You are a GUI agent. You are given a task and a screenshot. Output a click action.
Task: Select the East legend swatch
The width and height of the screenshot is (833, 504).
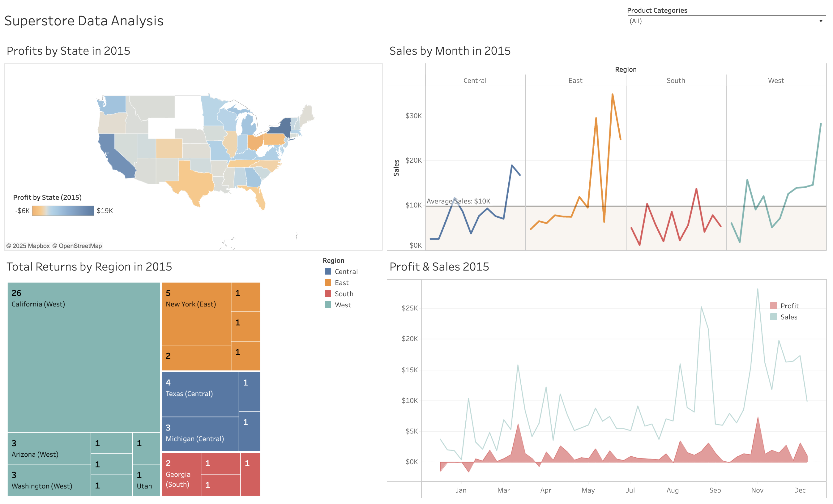click(x=327, y=283)
